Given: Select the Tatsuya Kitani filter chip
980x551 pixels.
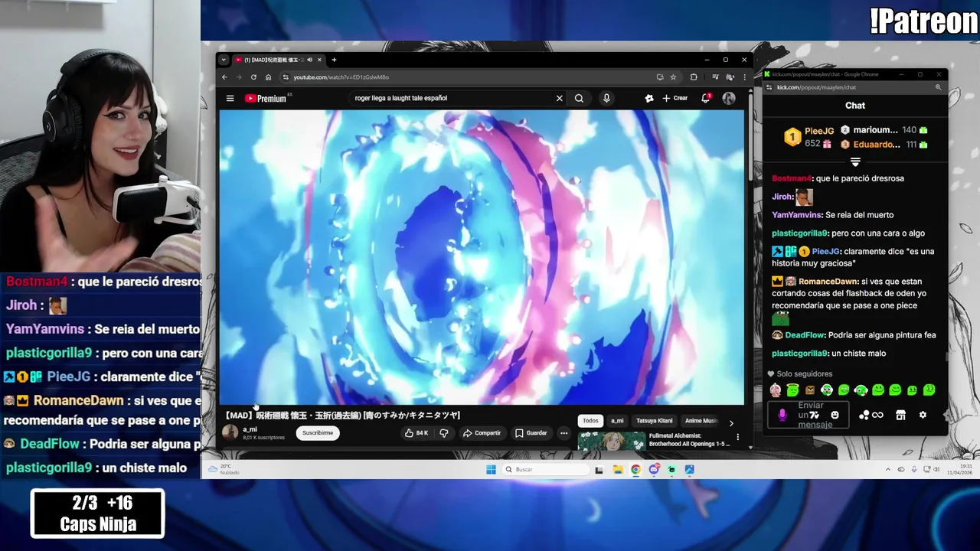Looking at the screenshot, I should click(x=654, y=421).
